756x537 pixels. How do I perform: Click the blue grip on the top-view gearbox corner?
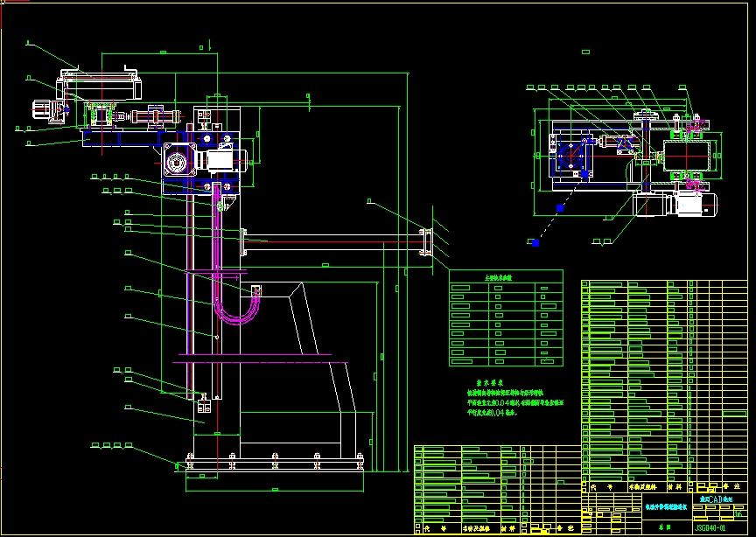coord(584,174)
